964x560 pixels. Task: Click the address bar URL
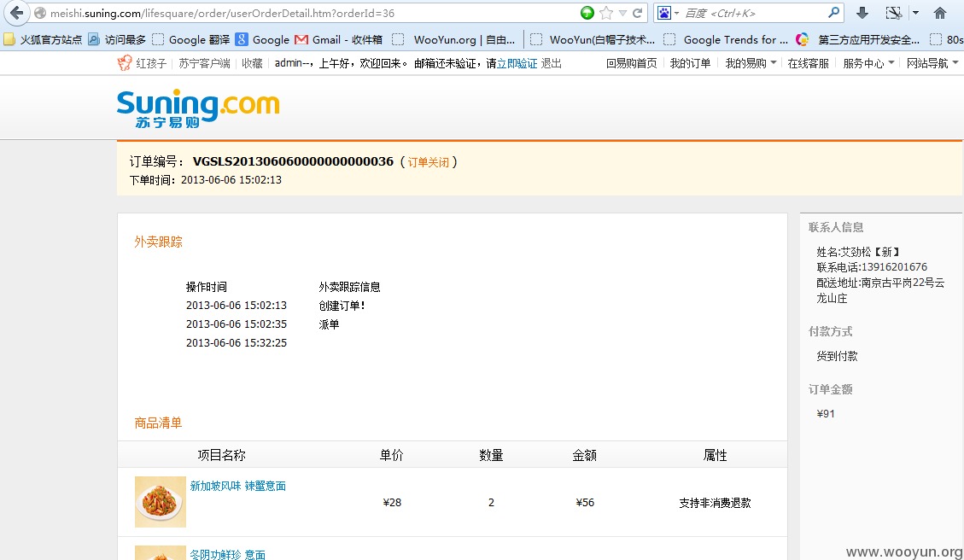pyautogui.click(x=222, y=13)
